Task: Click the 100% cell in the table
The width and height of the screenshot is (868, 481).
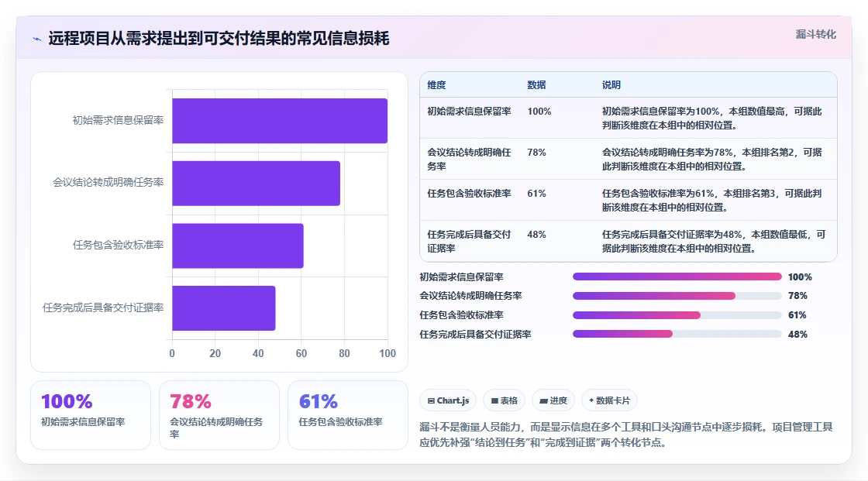Action: (x=539, y=112)
